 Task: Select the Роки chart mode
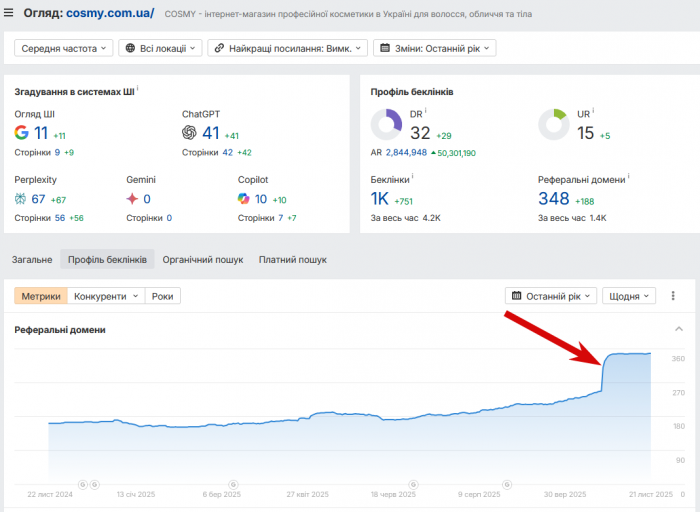[x=162, y=296]
